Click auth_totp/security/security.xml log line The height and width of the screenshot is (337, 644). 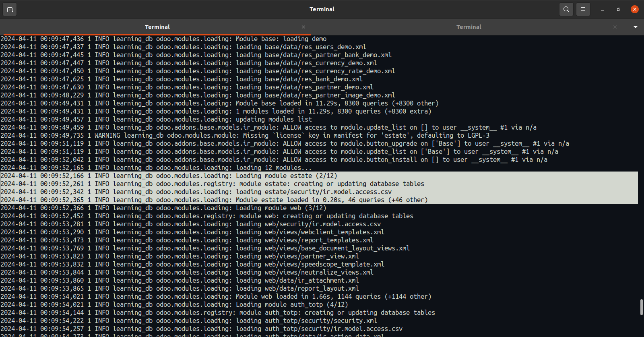(189, 321)
